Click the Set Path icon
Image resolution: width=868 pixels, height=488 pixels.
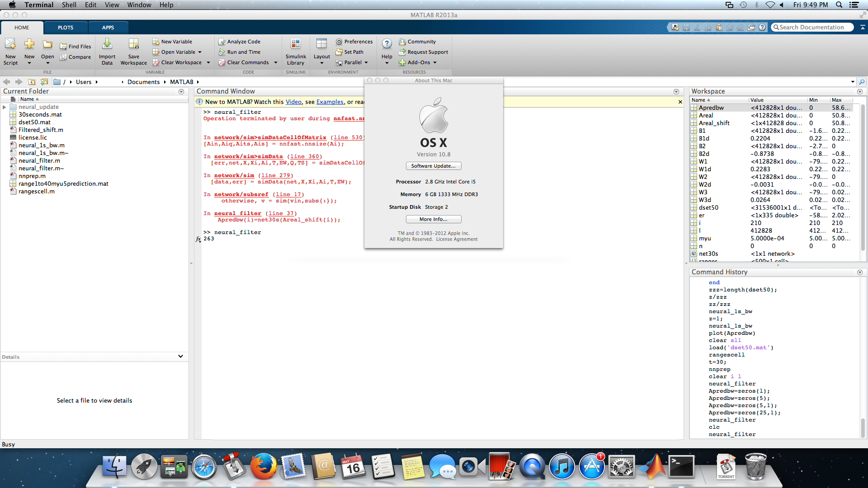click(339, 52)
